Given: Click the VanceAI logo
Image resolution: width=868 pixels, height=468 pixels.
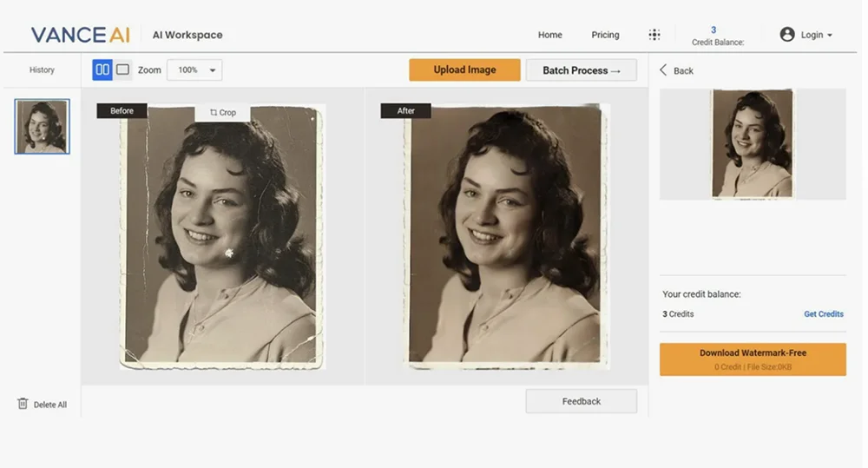Looking at the screenshot, I should point(80,35).
